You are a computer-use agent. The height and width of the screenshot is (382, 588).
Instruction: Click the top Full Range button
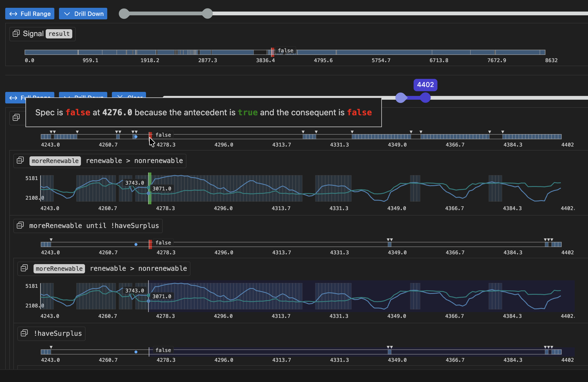click(29, 14)
